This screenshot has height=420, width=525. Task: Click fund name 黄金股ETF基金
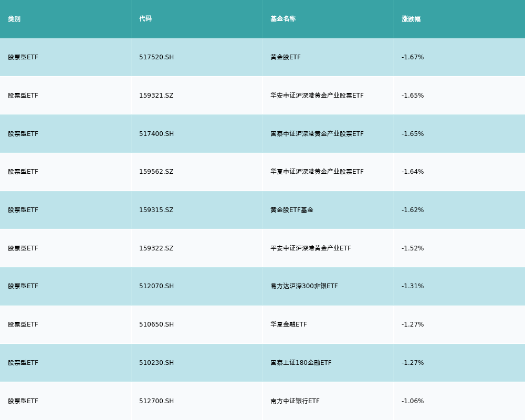coord(292,210)
